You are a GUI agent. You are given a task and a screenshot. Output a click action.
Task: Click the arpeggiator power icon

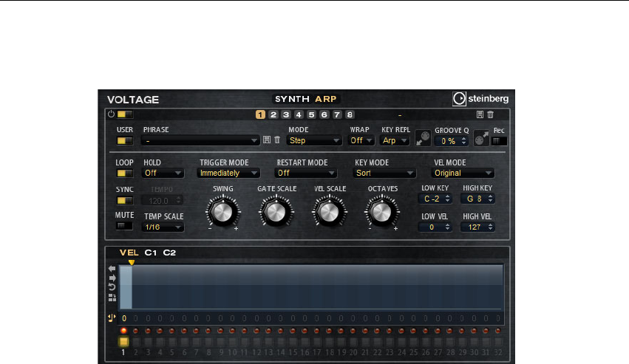111,114
